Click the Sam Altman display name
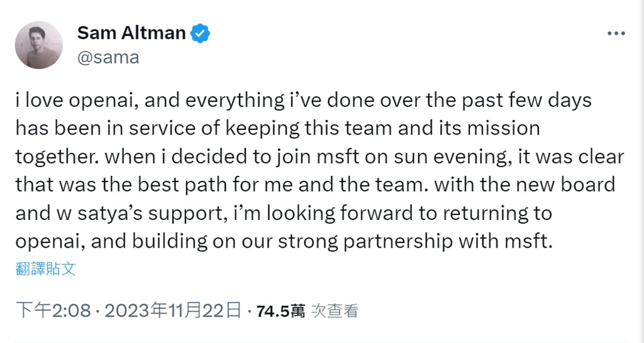The width and height of the screenshot is (644, 343). tap(131, 33)
